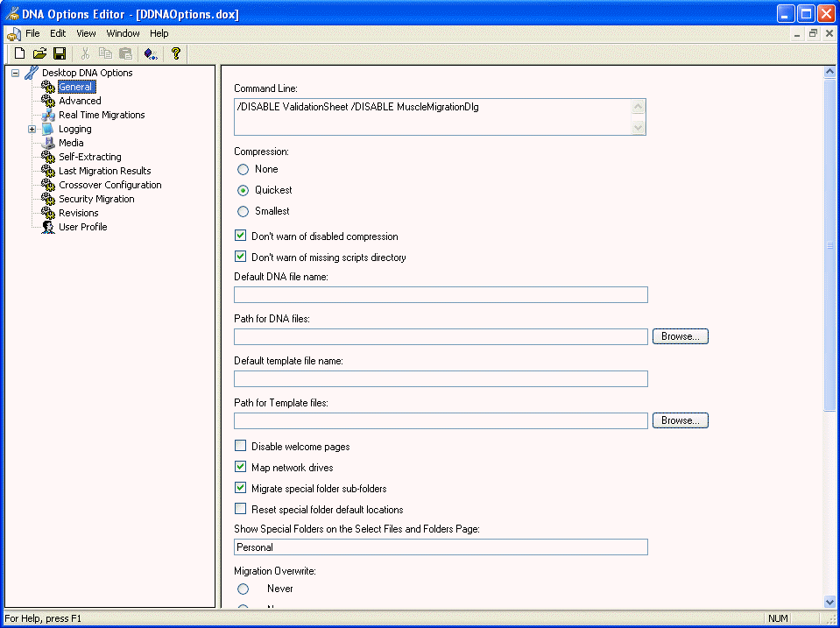Open the File menu
840x628 pixels.
[x=32, y=33]
